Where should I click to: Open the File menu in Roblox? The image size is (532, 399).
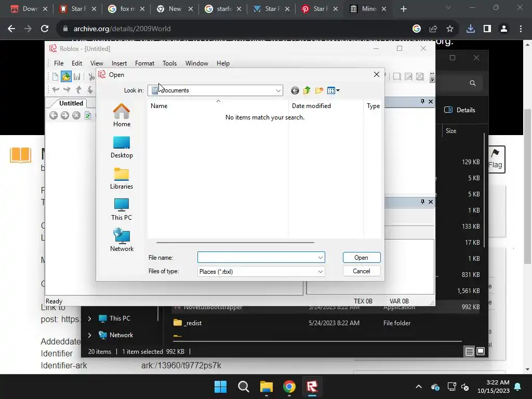59,63
